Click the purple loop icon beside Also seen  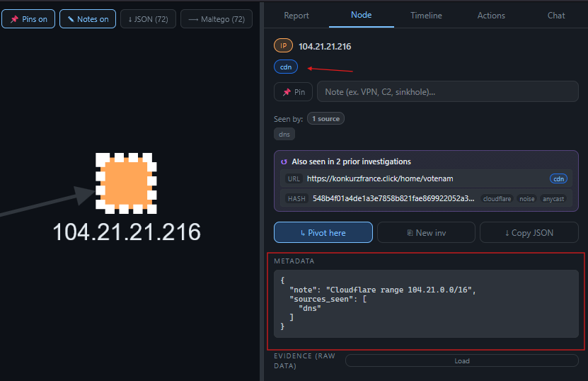click(284, 161)
